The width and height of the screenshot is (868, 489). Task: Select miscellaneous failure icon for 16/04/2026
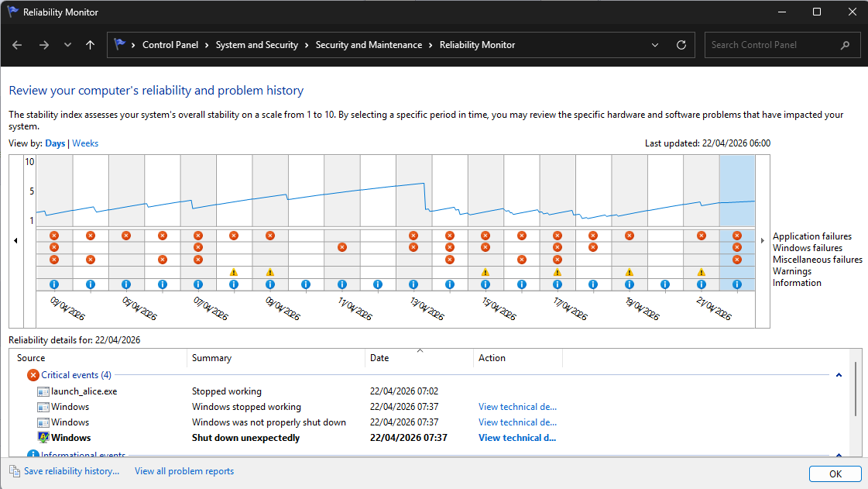tap(521, 259)
